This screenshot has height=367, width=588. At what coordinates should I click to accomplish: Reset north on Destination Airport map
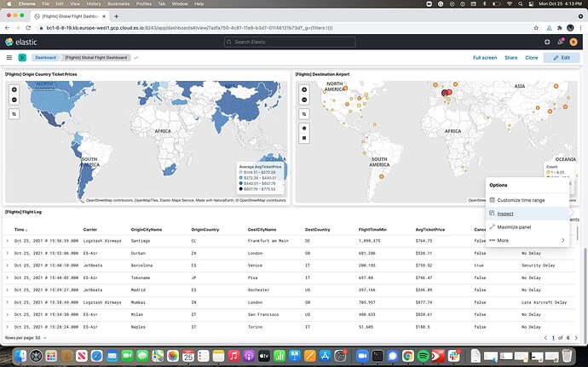[304, 114]
